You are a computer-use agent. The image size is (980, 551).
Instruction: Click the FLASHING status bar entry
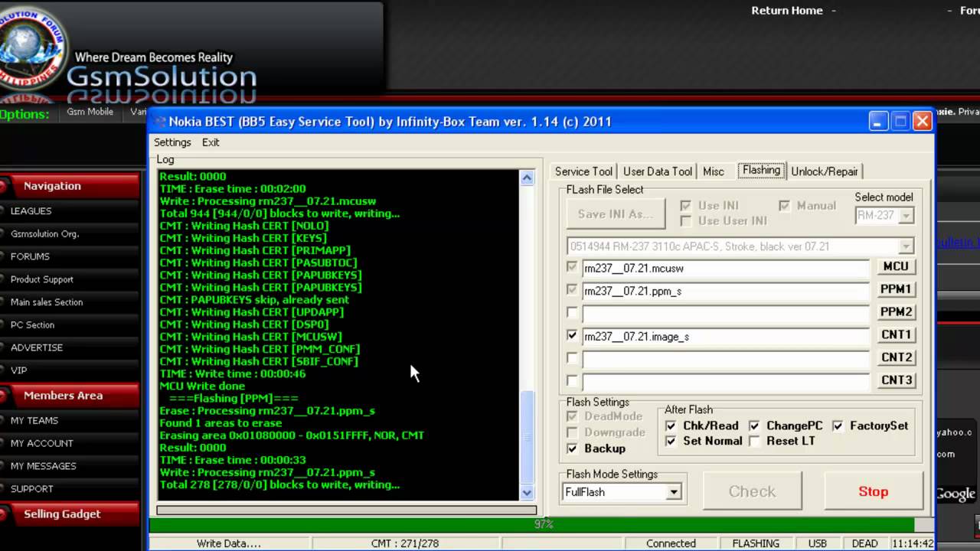pyautogui.click(x=756, y=543)
